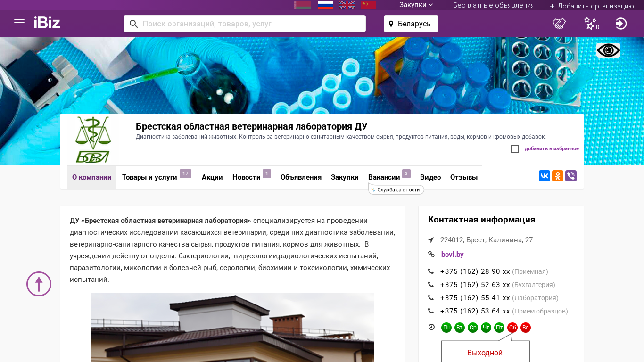Focus the organization search field

[x=245, y=24]
